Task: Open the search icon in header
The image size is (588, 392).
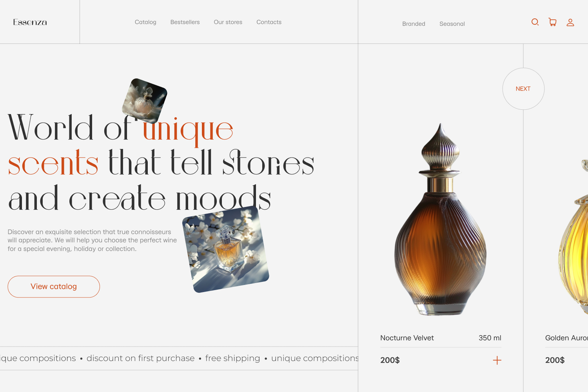Action: click(535, 22)
